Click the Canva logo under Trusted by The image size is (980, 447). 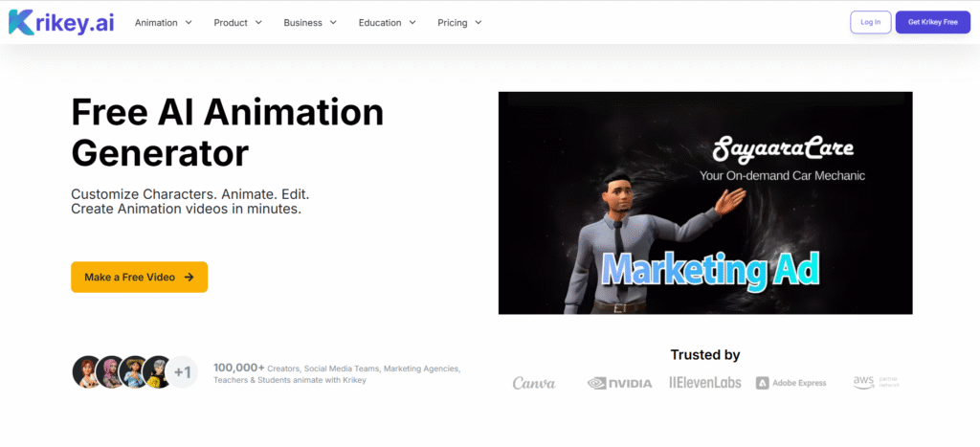pyautogui.click(x=534, y=383)
